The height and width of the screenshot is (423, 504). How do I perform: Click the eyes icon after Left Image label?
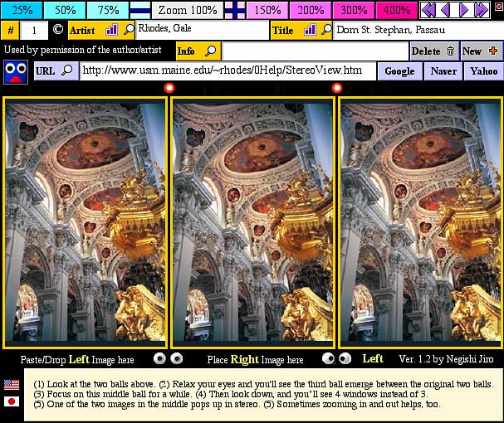pos(168,358)
